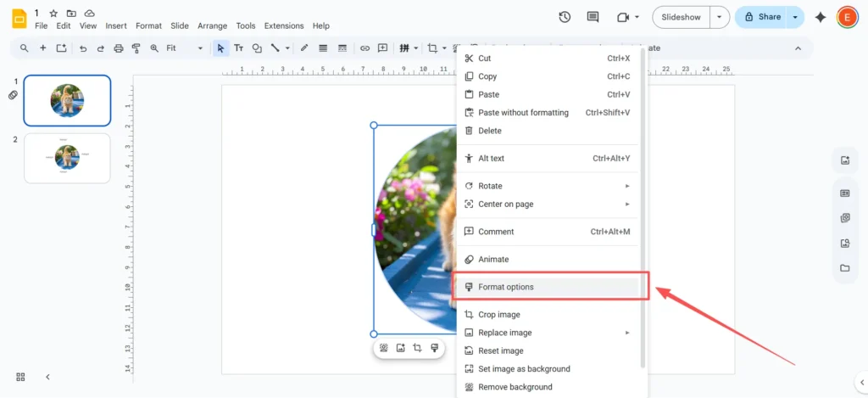The height and width of the screenshot is (398, 868).
Task: Click the Undo arrow in toolbar
Action: click(x=83, y=48)
